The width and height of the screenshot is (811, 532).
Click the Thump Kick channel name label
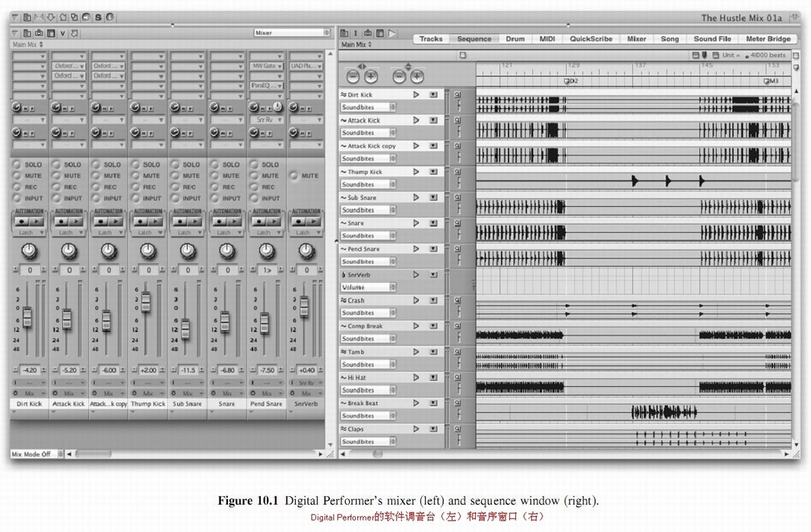(148, 404)
